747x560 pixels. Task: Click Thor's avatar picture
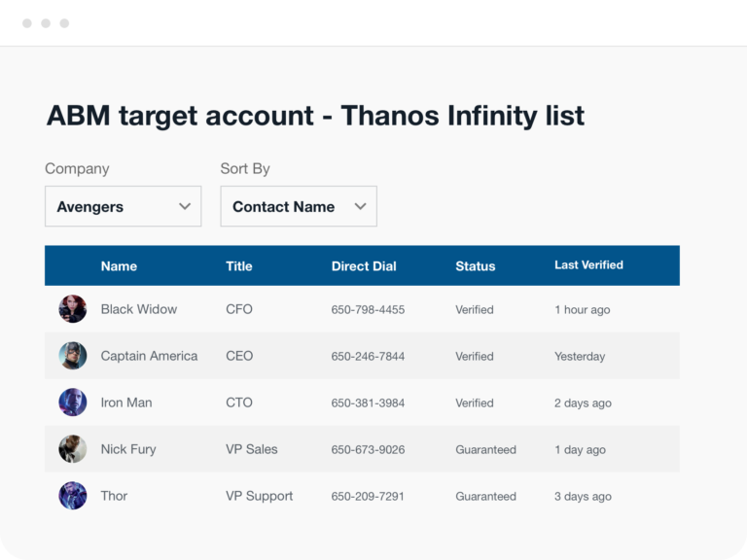(72, 496)
